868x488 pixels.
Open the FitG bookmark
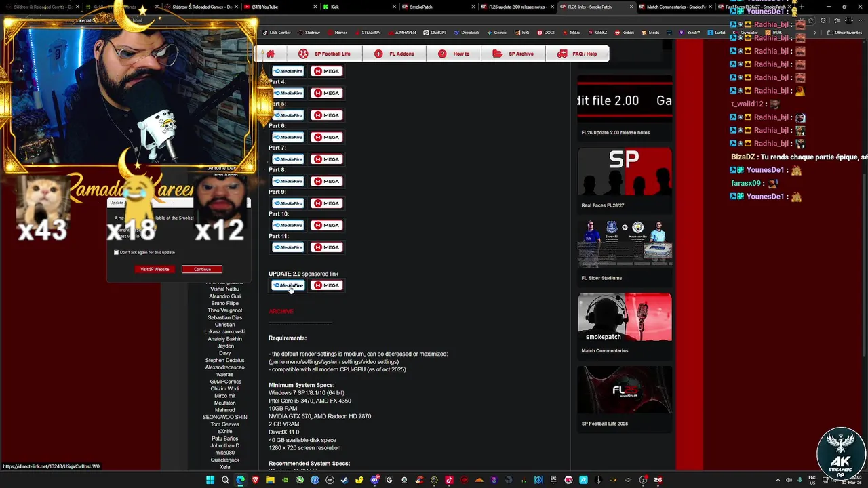pos(522,32)
